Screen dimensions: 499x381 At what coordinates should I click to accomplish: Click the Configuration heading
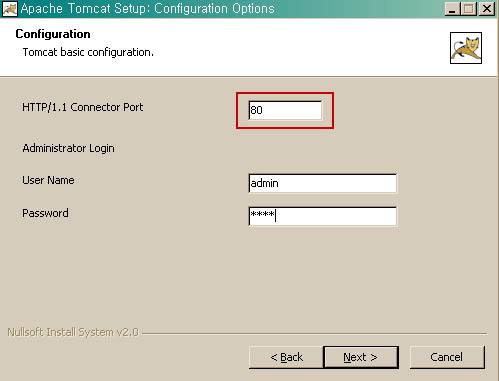53,34
